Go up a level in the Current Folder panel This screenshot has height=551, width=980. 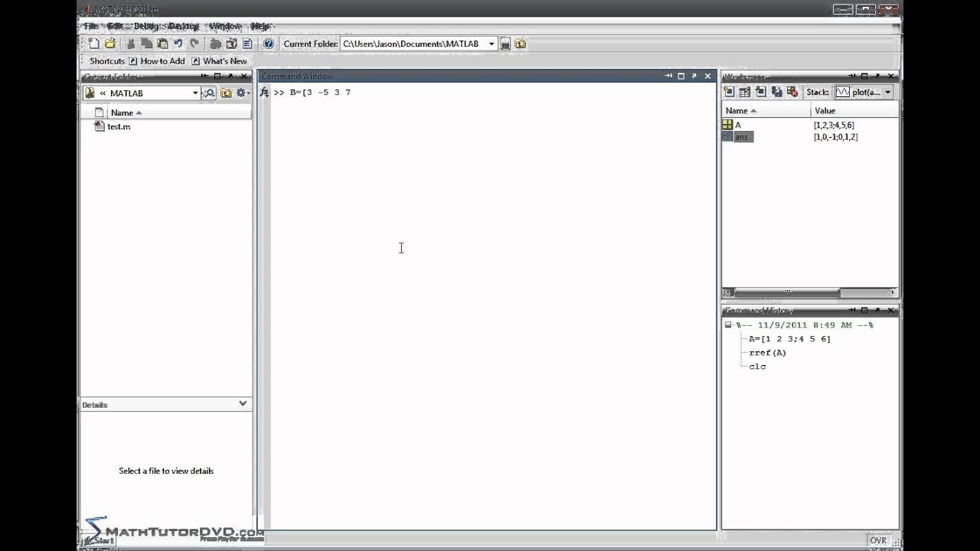tap(226, 93)
